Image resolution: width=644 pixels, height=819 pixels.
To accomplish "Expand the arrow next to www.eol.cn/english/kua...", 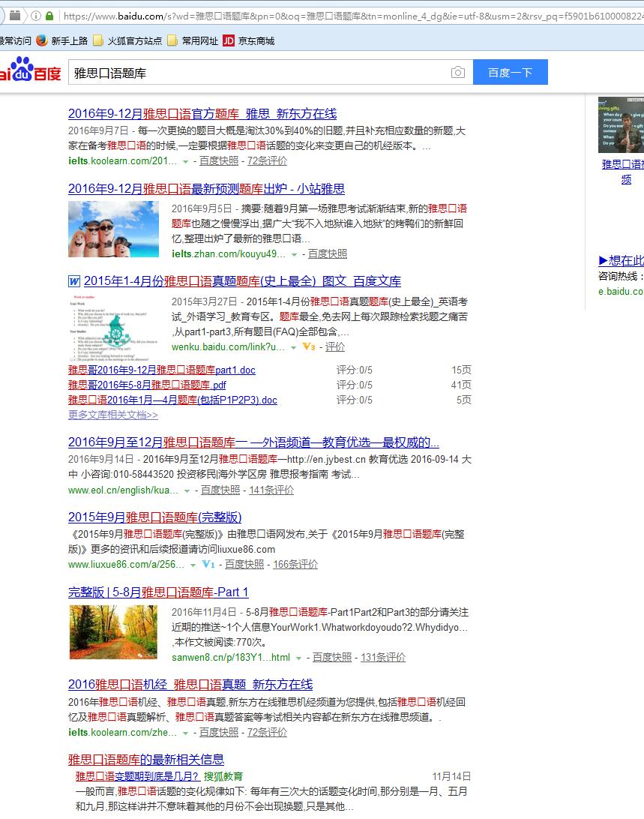I will tap(187, 491).
